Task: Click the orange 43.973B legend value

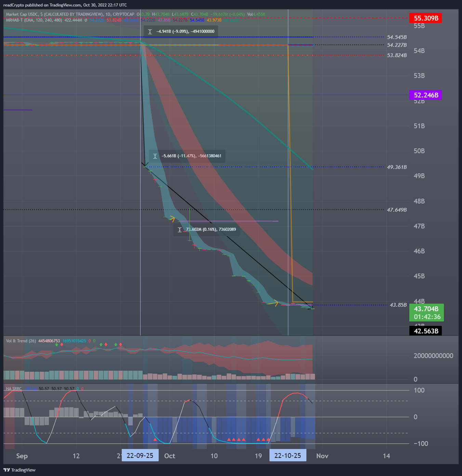Action: [x=214, y=20]
